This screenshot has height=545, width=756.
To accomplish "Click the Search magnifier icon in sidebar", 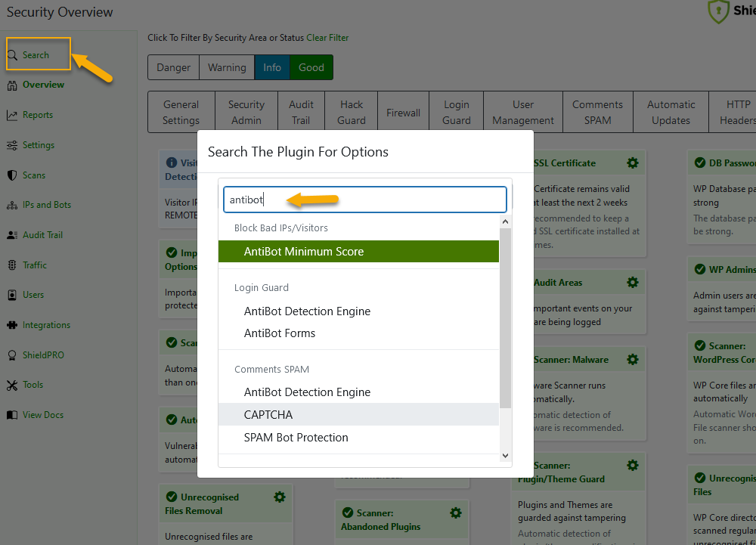I will pyautogui.click(x=12, y=55).
